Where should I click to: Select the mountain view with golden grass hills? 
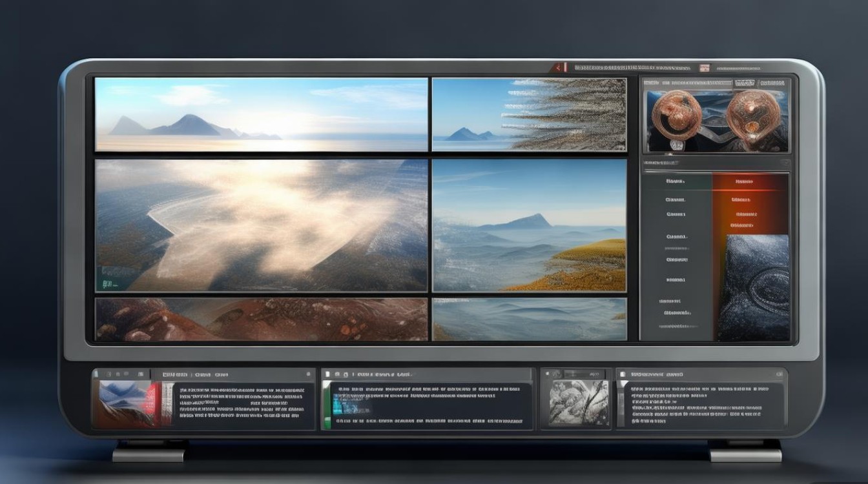pos(529,225)
